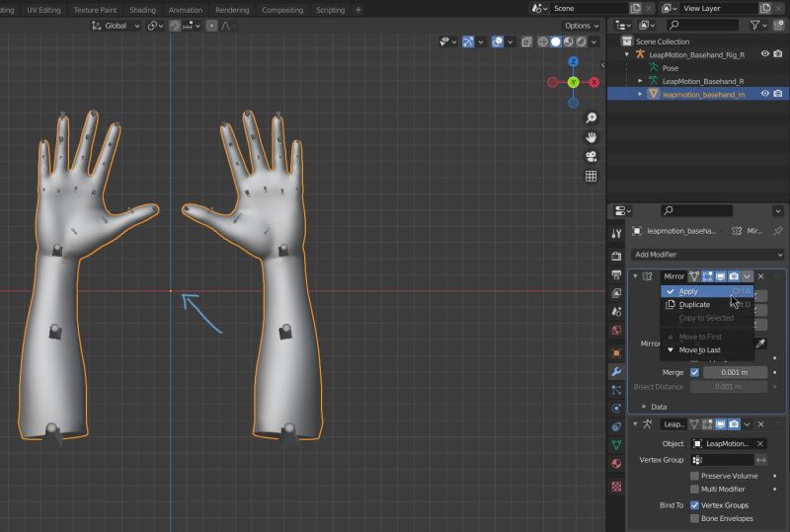Click the Vertex Group invert arrows icon
This screenshot has width=790, height=532.
[760, 460]
